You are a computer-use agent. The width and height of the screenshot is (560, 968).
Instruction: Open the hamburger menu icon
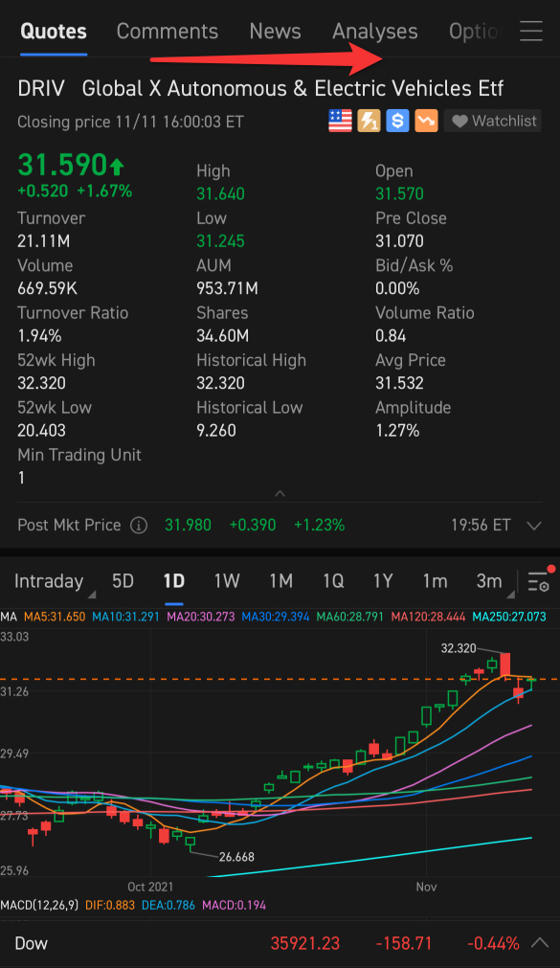(531, 31)
